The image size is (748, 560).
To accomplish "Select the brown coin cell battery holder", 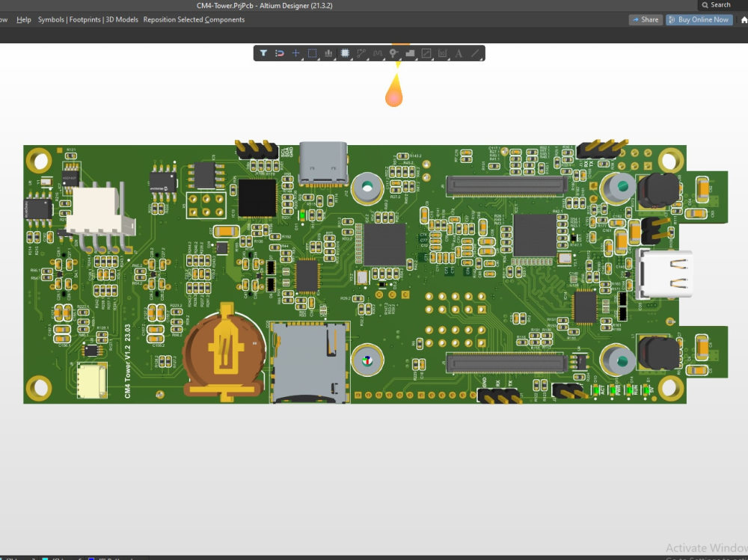I will (224, 352).
